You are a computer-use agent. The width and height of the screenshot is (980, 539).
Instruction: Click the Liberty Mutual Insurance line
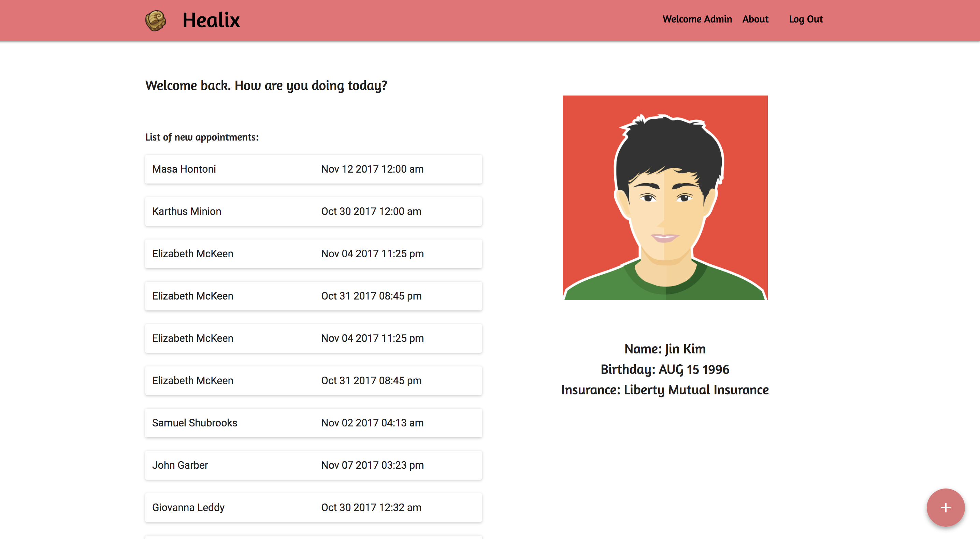pyautogui.click(x=665, y=390)
